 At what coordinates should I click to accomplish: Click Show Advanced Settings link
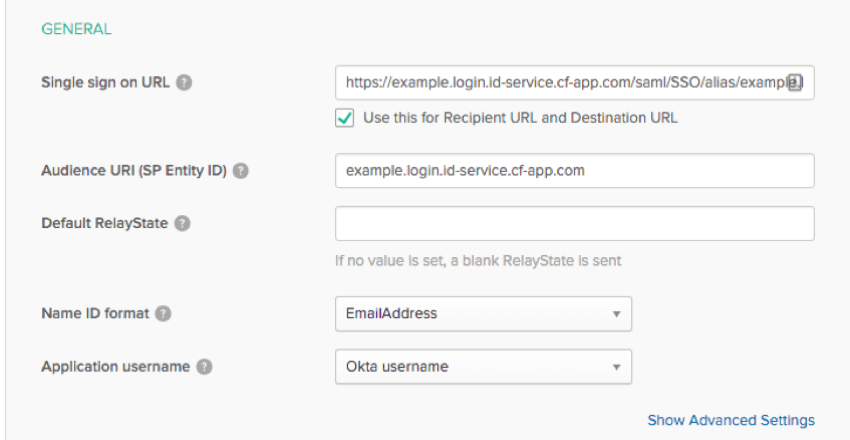click(x=731, y=420)
